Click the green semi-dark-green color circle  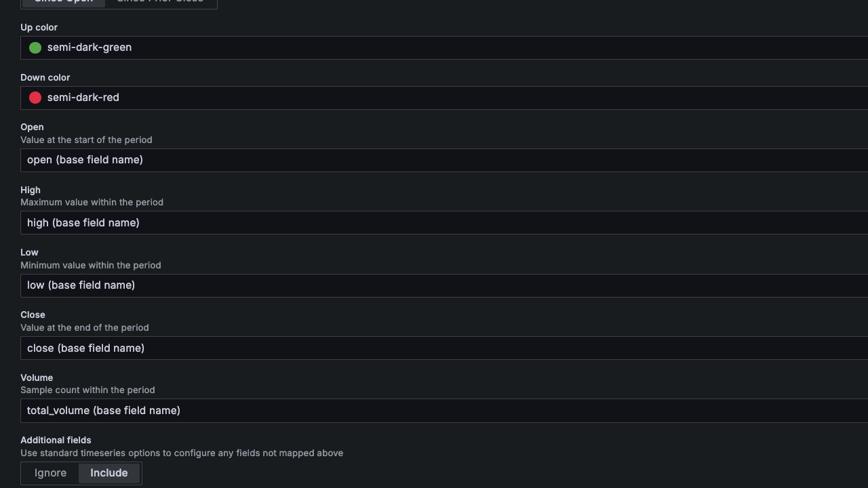coord(35,47)
